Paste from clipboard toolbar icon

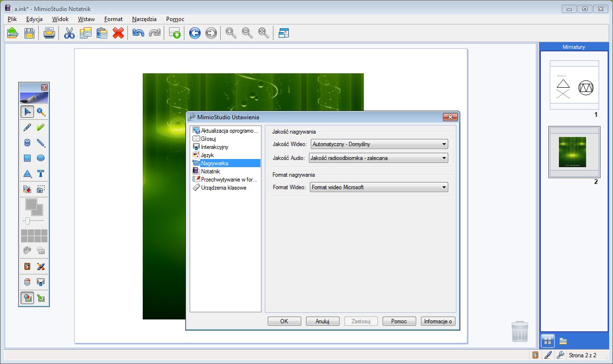pos(102,33)
